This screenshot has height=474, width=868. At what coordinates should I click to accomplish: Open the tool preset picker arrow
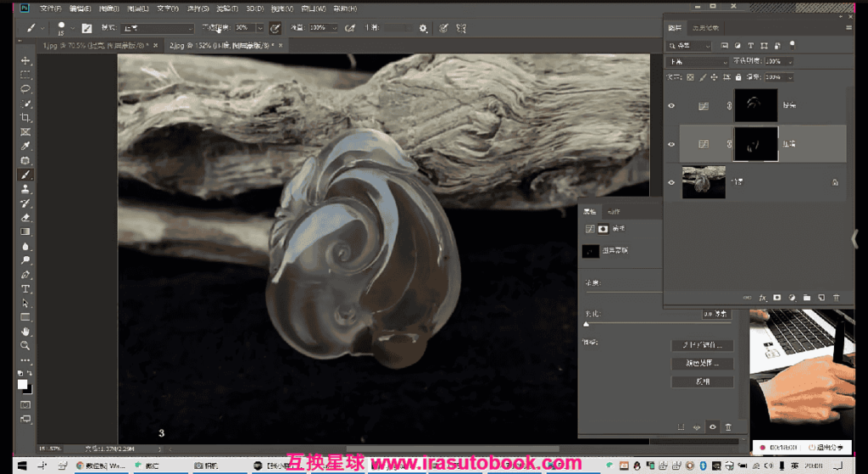(x=42, y=28)
